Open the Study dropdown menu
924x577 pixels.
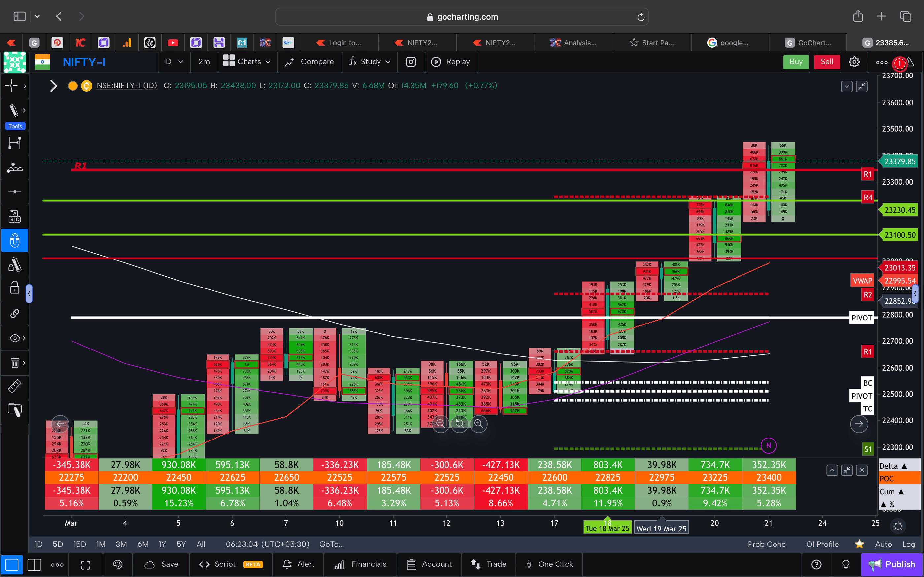(x=369, y=61)
